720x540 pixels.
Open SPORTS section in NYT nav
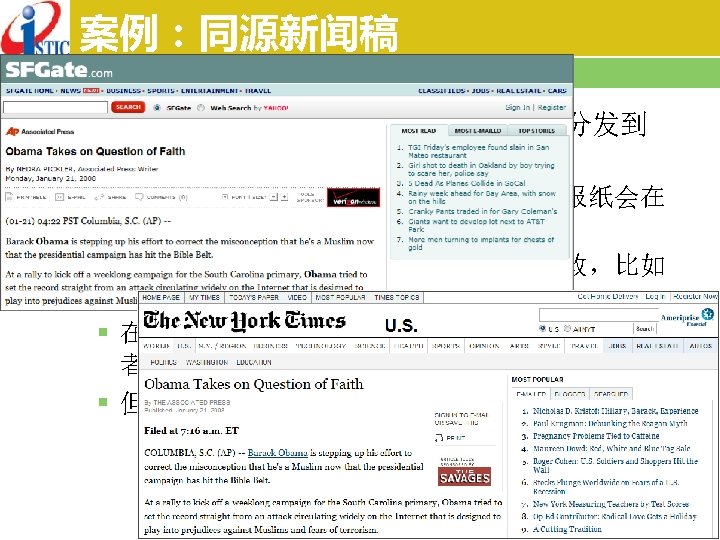click(x=445, y=346)
